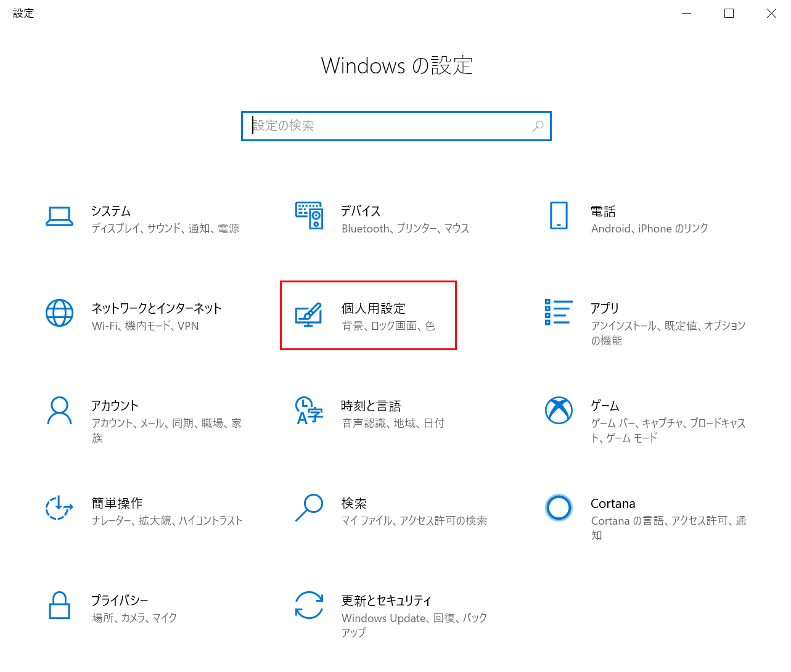Focus the 設定の検索 input field

click(x=396, y=126)
